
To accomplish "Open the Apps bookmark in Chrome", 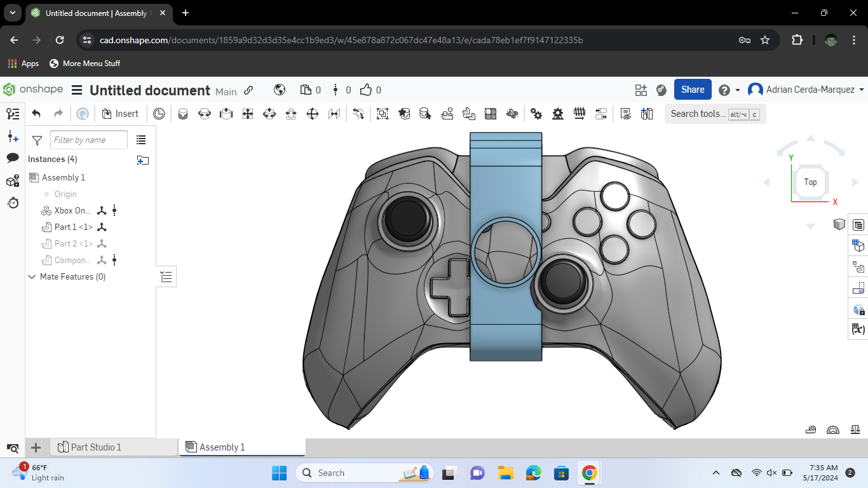I will [24, 64].
